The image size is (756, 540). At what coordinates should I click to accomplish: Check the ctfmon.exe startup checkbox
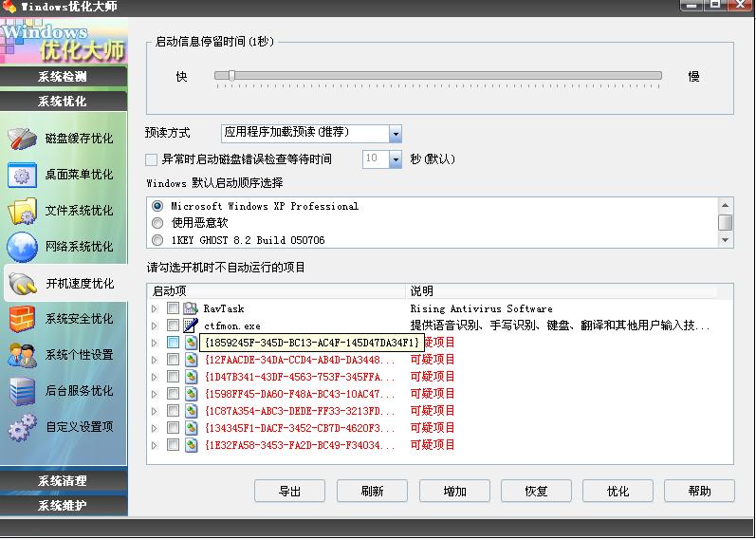pyautogui.click(x=173, y=326)
